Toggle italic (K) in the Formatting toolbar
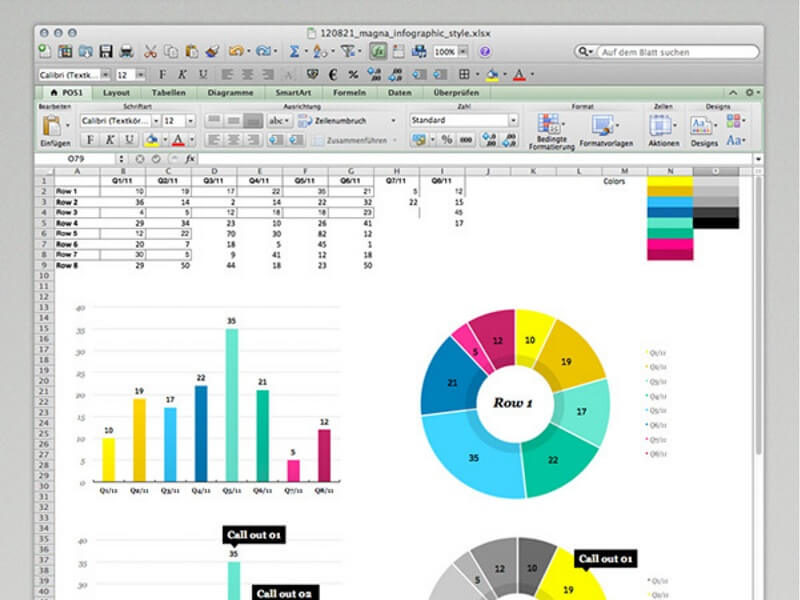This screenshot has height=600, width=800. (182, 74)
